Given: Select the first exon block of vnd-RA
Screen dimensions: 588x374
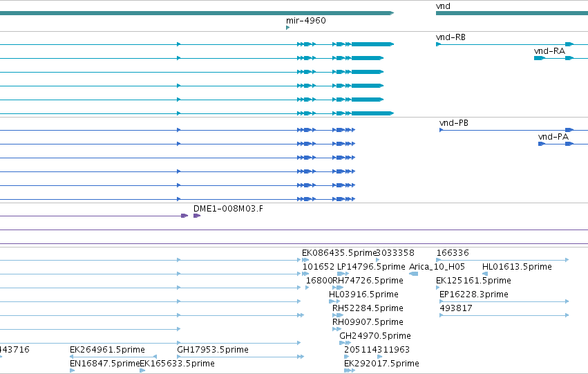Looking at the screenshot, I should (x=539, y=58).
